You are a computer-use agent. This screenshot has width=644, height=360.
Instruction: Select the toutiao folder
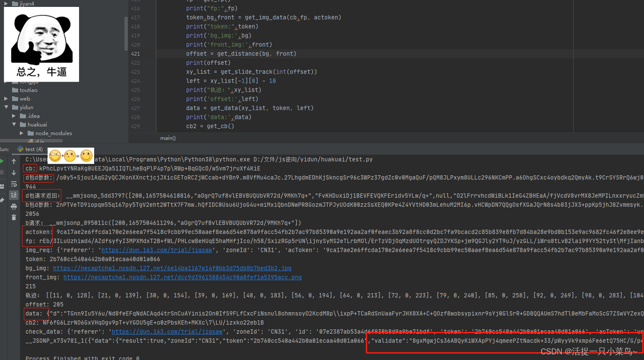tap(28, 90)
